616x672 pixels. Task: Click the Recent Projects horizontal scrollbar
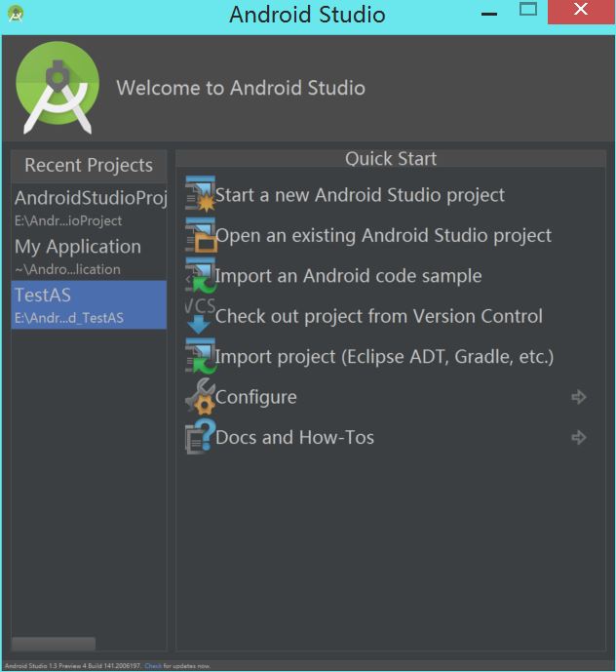[54, 644]
